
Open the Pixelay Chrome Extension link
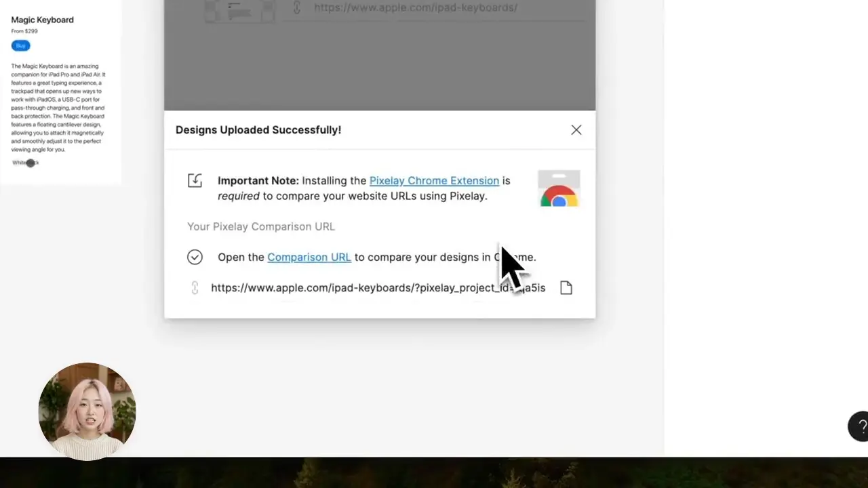pyautogui.click(x=434, y=181)
